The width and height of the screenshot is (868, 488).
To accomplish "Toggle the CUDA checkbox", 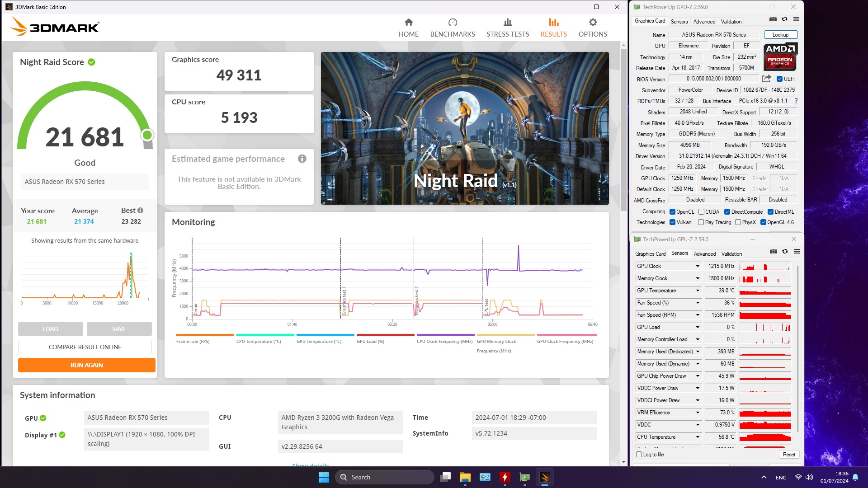I will 701,211.
